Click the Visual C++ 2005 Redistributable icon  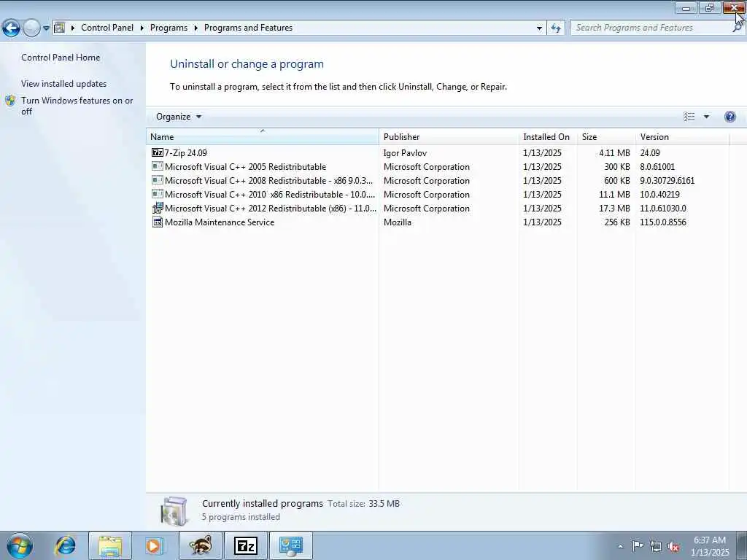[x=158, y=166]
